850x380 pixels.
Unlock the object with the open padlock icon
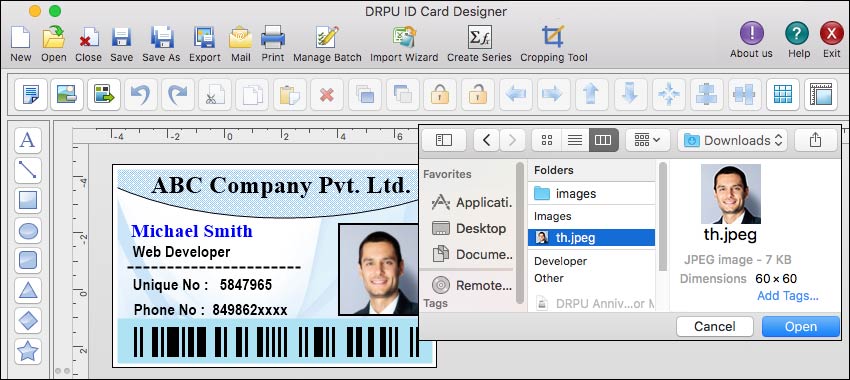click(x=478, y=94)
